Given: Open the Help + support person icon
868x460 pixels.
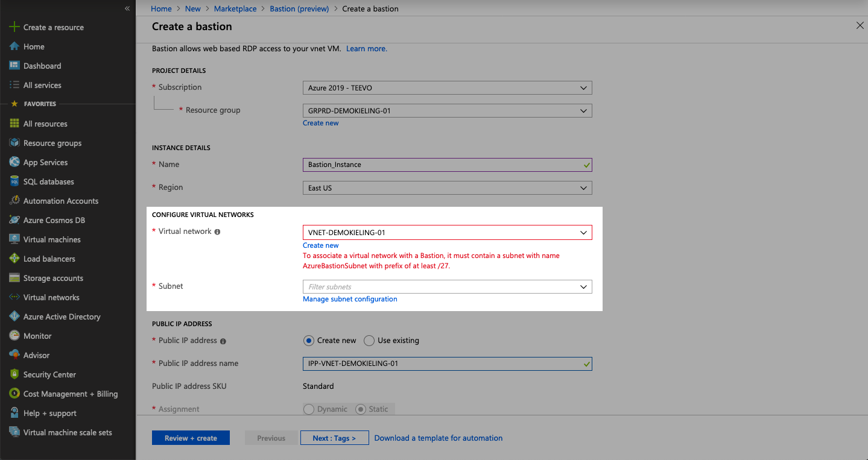Looking at the screenshot, I should click(x=14, y=413).
